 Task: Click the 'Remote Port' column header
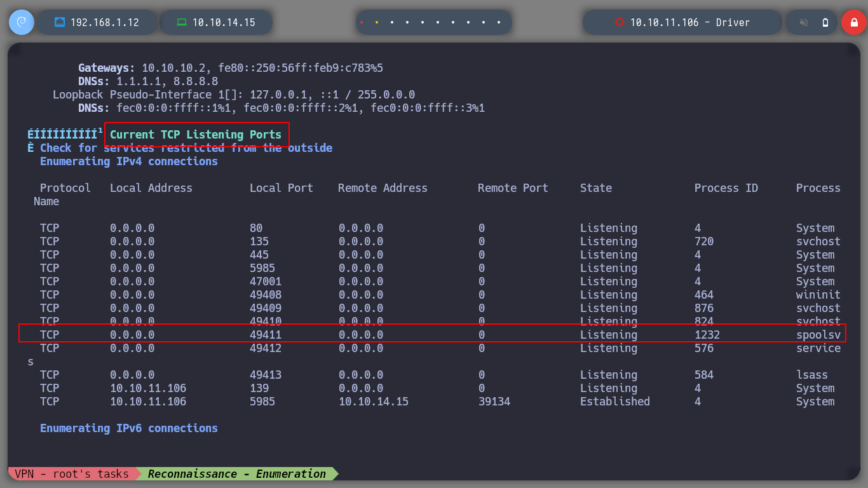[513, 188]
